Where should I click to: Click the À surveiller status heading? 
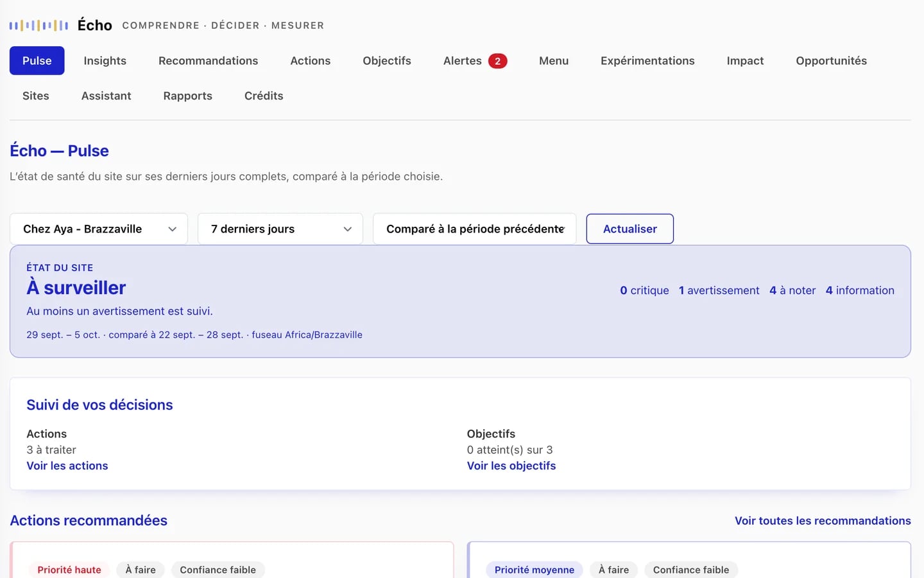coord(76,288)
